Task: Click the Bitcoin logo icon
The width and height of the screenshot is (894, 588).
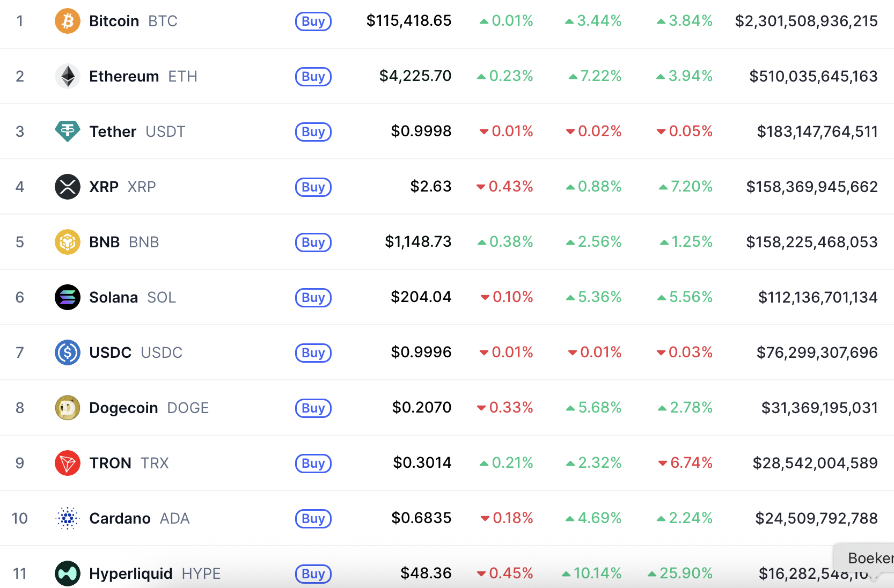Action: pyautogui.click(x=68, y=21)
